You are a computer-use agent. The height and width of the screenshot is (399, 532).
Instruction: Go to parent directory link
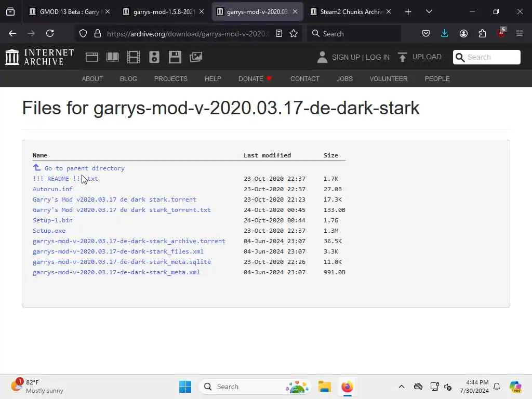point(85,168)
